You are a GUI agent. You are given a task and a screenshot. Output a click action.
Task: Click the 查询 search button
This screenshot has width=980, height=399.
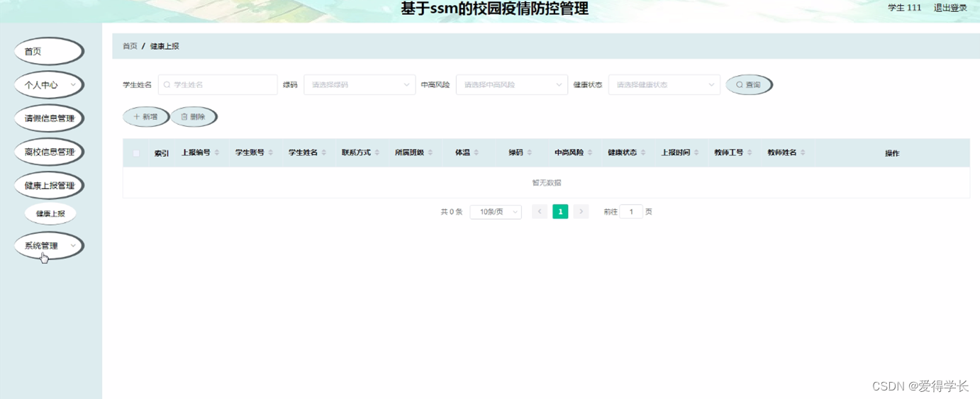[749, 84]
